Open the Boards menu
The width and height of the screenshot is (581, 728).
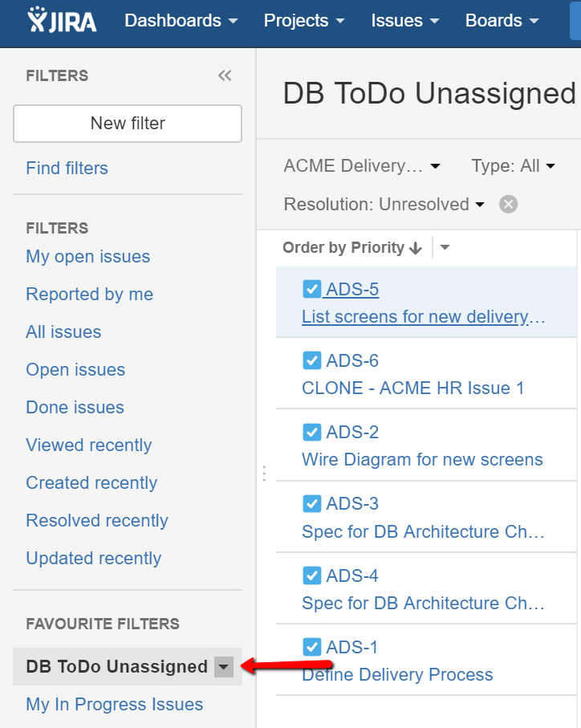tap(502, 20)
